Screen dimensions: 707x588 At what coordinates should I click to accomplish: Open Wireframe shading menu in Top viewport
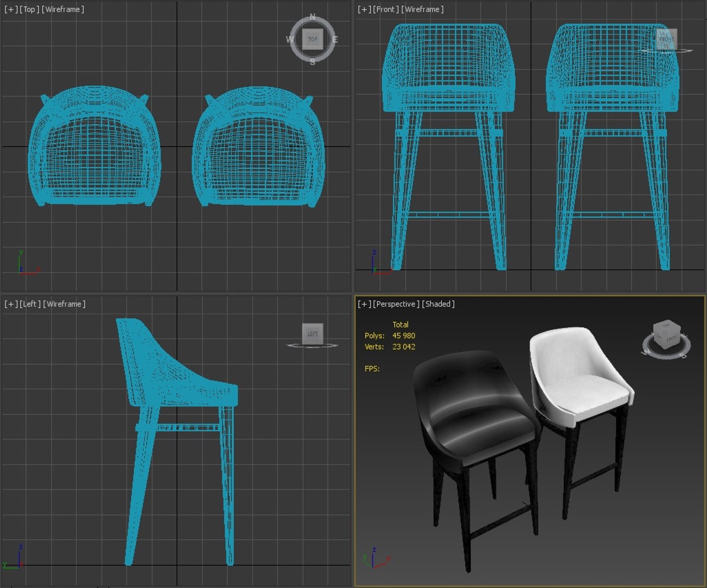pos(63,9)
